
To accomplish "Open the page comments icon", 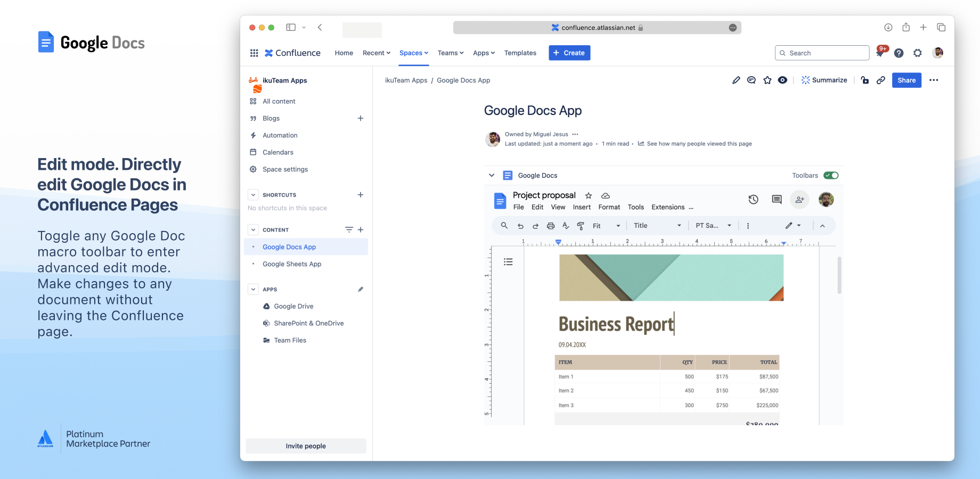I will coord(752,80).
